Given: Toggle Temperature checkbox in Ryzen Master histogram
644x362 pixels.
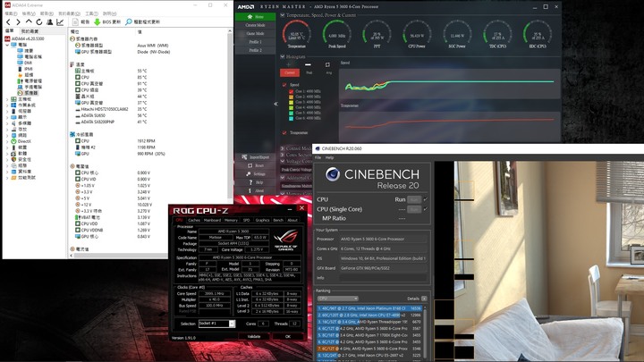Looking at the screenshot, I should (x=284, y=132).
